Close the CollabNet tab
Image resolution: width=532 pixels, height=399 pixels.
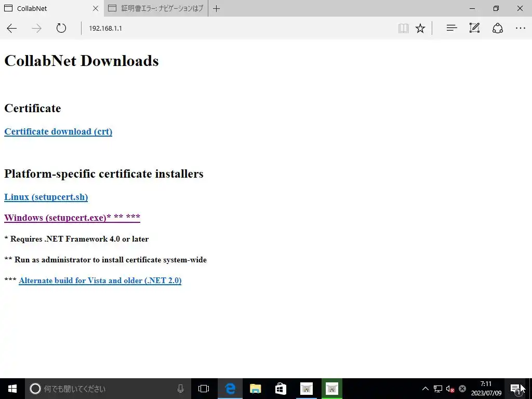(96, 8)
